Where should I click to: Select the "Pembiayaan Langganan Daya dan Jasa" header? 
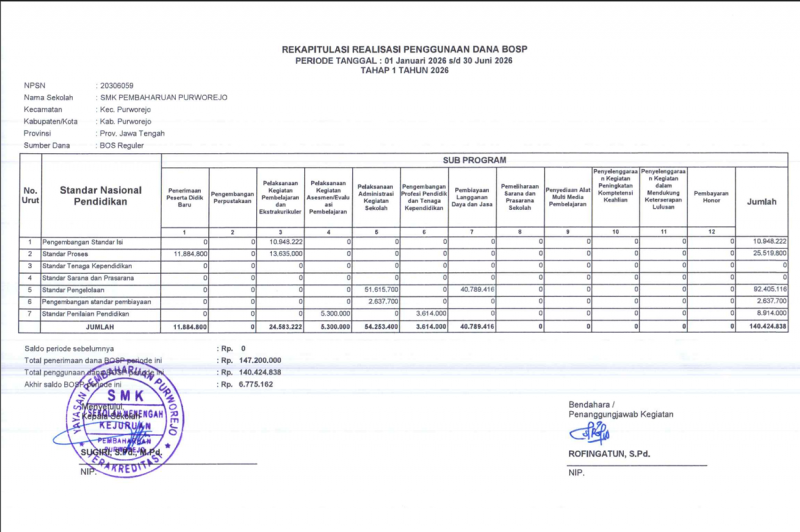[472, 197]
